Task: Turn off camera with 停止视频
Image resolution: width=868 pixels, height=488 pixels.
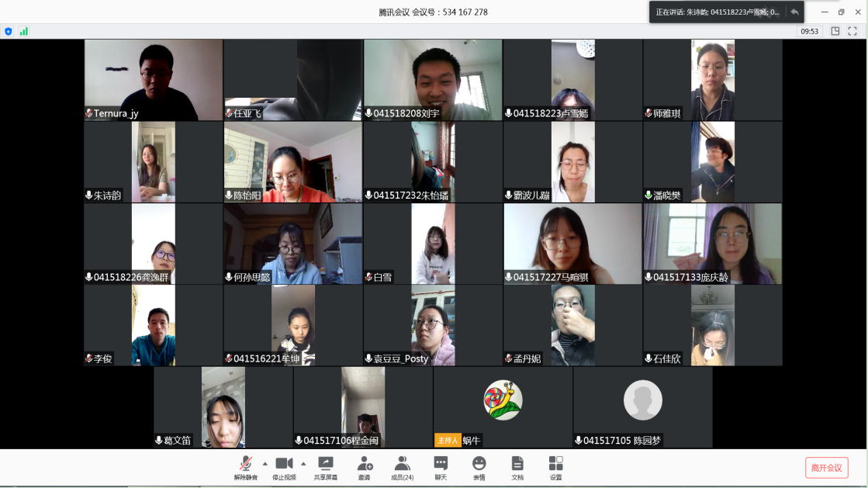Action: click(x=284, y=468)
